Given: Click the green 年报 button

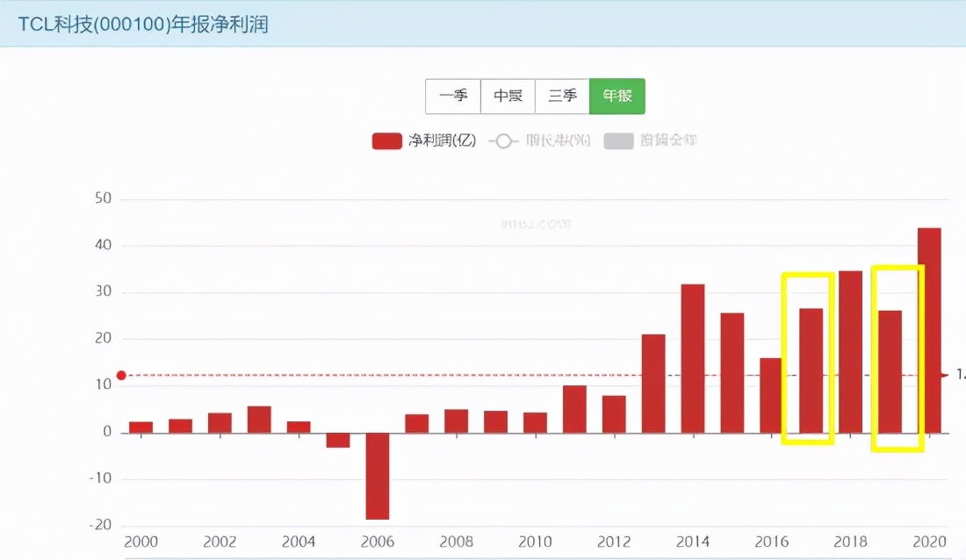Looking at the screenshot, I should pos(617,97).
